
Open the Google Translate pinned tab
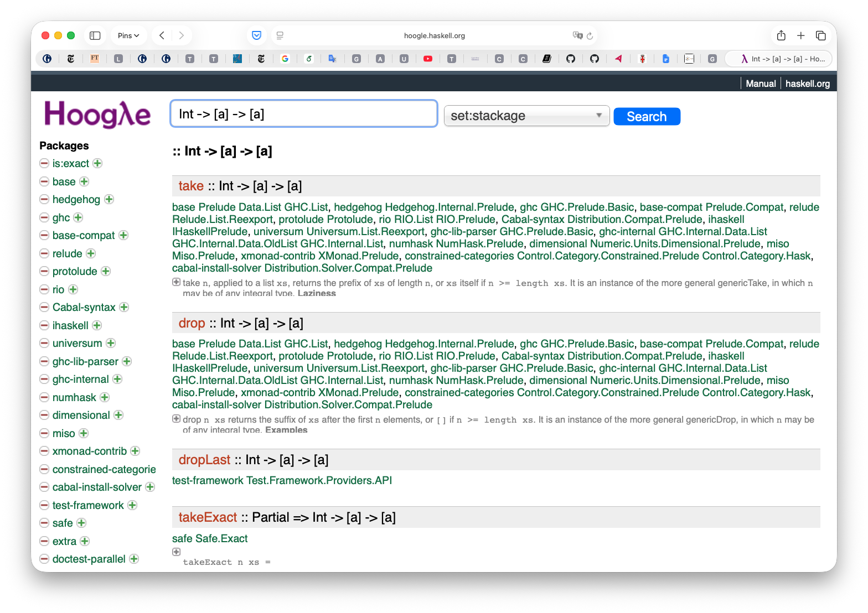[x=333, y=59]
